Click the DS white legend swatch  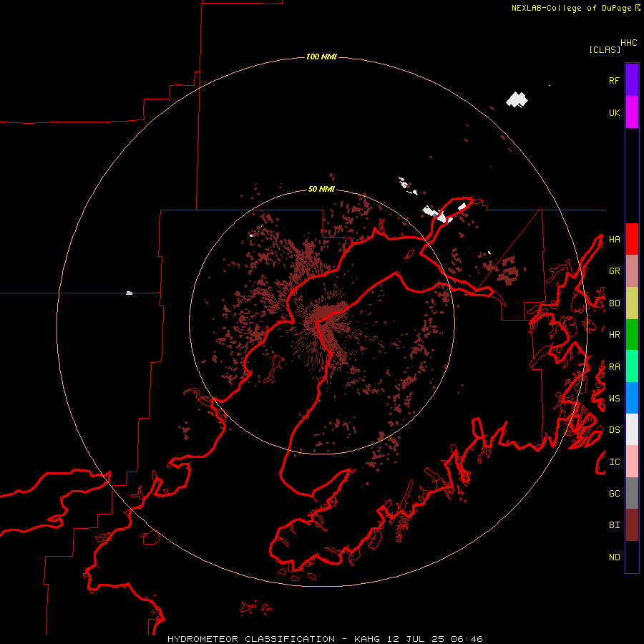[x=632, y=429]
